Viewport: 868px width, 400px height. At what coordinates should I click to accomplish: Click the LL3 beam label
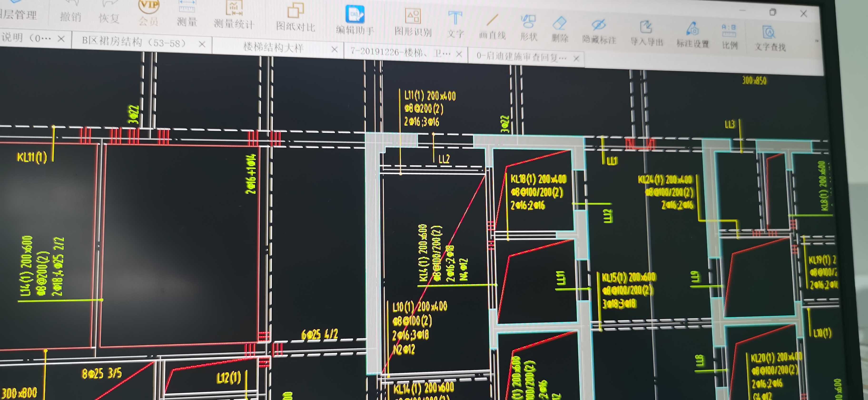pos(730,125)
